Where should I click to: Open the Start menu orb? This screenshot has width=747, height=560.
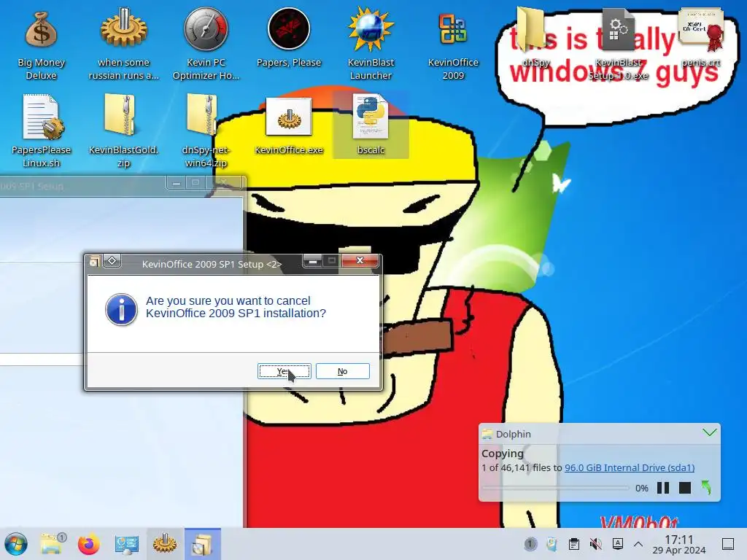(x=16, y=544)
